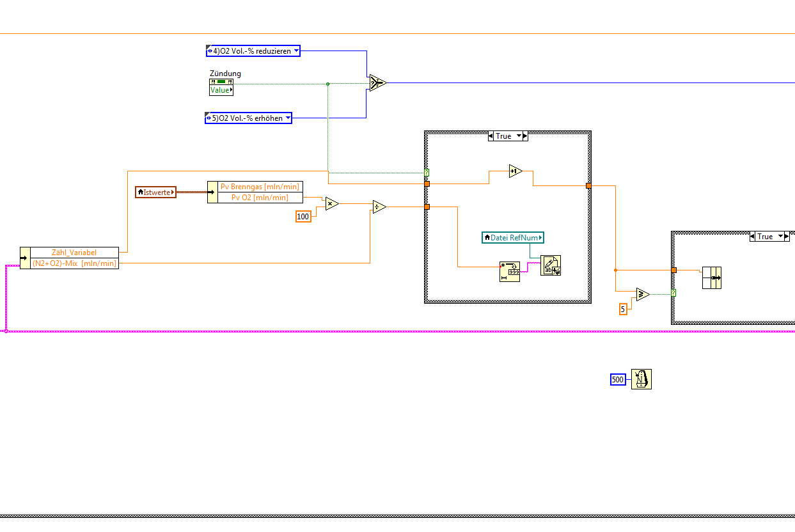Click the left case structure's lower orange input tunnel

click(427, 207)
